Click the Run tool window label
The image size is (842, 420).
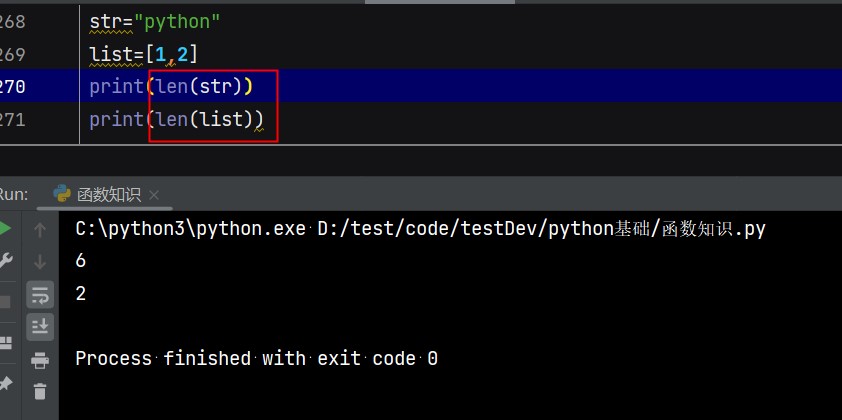pyautogui.click(x=12, y=194)
